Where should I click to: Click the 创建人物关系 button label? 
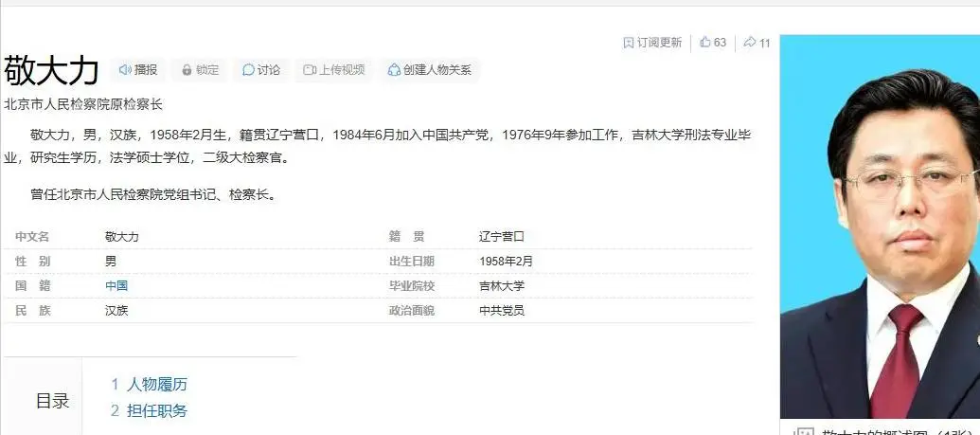[x=437, y=70]
